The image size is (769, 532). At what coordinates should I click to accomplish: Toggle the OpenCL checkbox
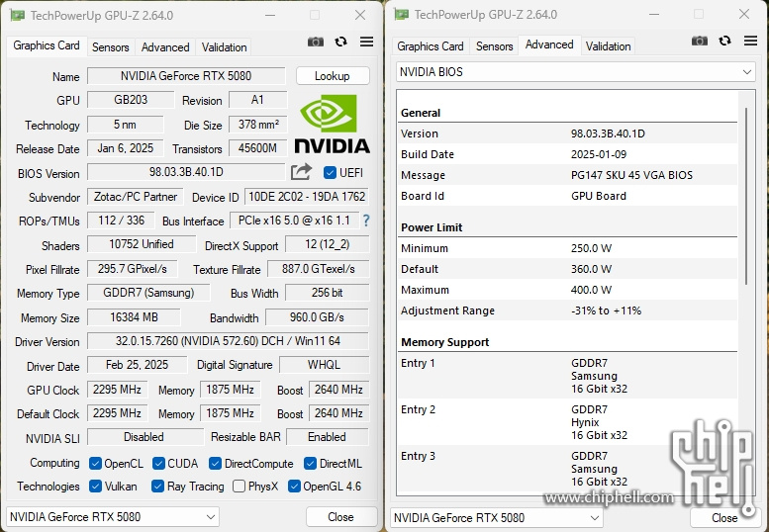pos(96,464)
